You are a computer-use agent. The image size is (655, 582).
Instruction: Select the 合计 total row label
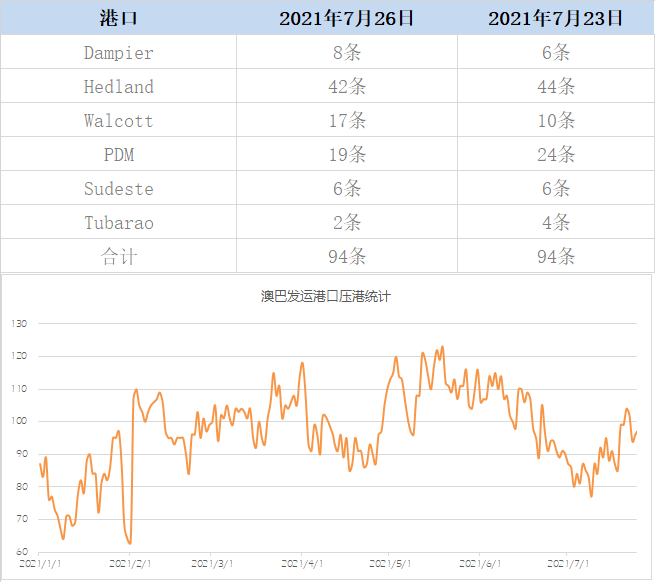pyautogui.click(x=119, y=257)
